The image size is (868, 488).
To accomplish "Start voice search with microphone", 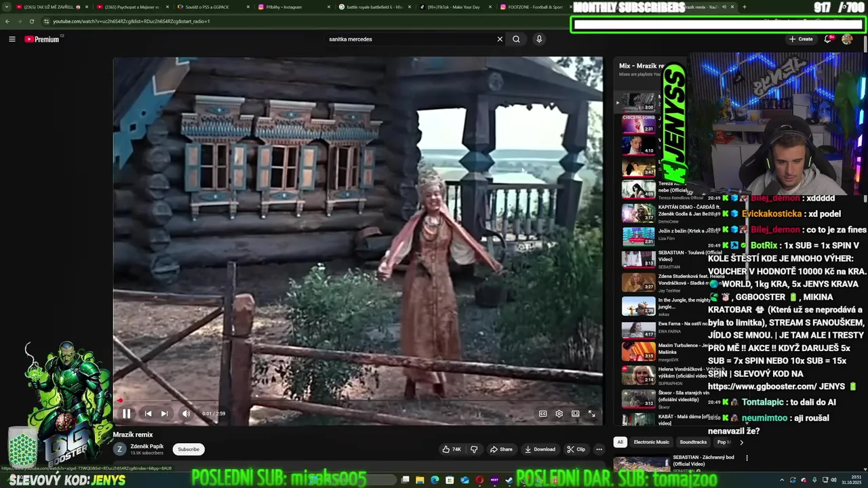I will (x=539, y=39).
